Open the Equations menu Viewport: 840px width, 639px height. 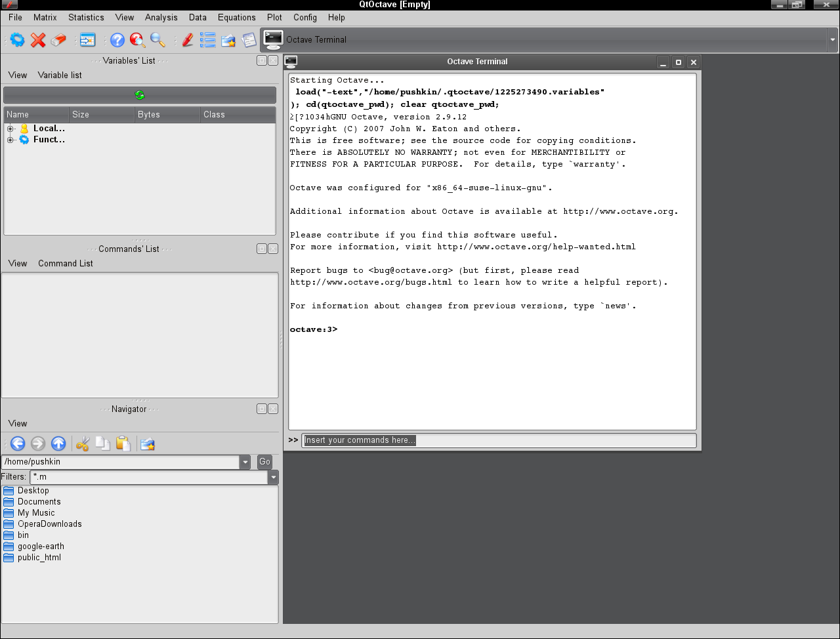point(237,17)
